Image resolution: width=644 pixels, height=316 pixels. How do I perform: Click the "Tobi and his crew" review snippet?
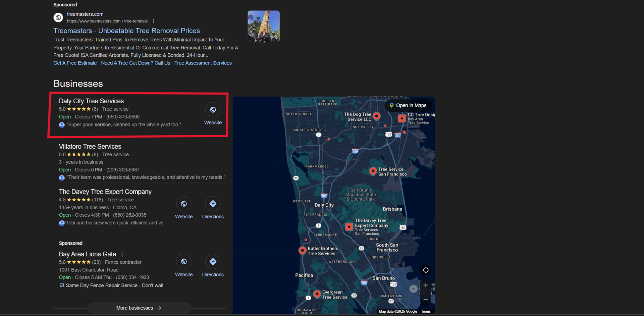pyautogui.click(x=115, y=223)
